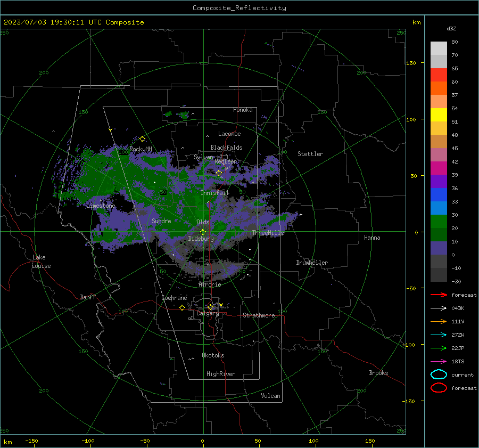Image resolution: width=479 pixels, height=448 pixels.
Task: Click the slate-purple swatch between 10 and 0 dBZ
Action: [x=439, y=248]
